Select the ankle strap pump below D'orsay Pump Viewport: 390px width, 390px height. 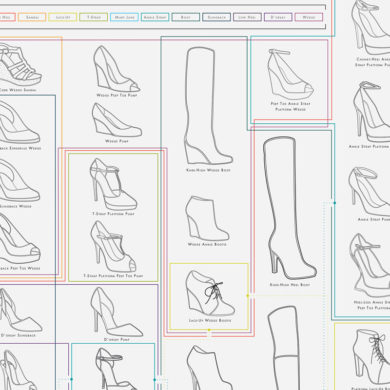(x=115, y=369)
